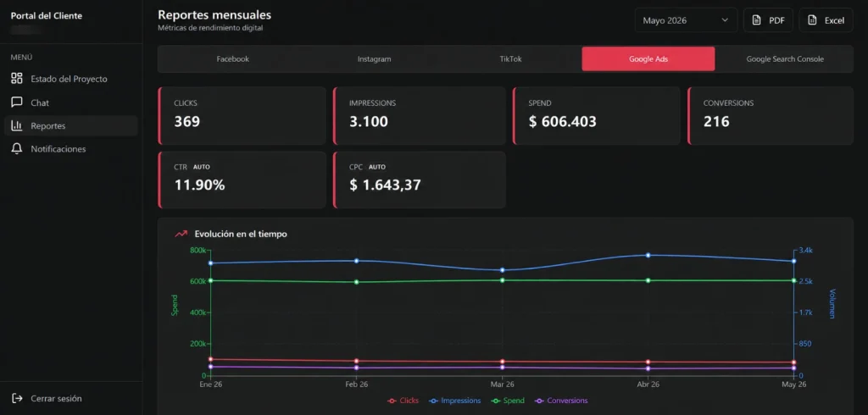Image resolution: width=868 pixels, height=415 pixels.
Task: Click the Notificaciones bell icon
Action: (x=17, y=149)
